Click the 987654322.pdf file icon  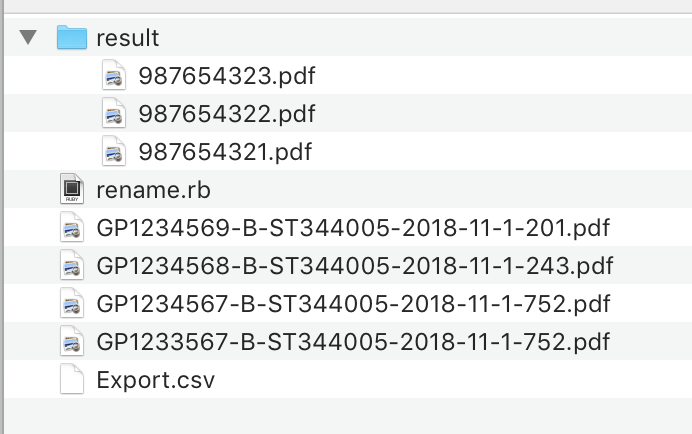pyautogui.click(x=114, y=114)
